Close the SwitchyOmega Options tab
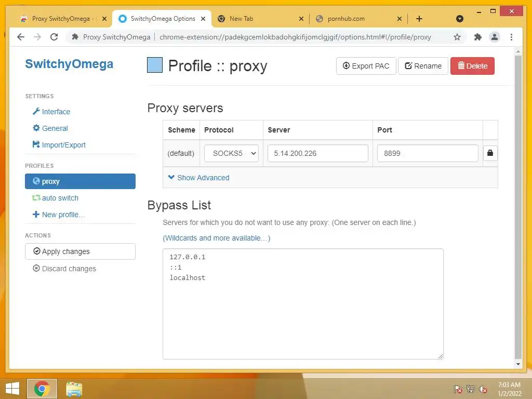 203,19
